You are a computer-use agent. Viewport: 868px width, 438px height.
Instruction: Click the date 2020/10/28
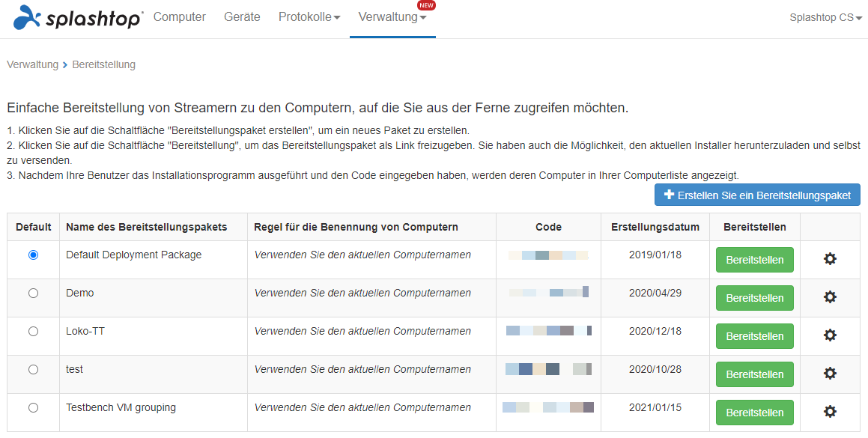tap(655, 369)
